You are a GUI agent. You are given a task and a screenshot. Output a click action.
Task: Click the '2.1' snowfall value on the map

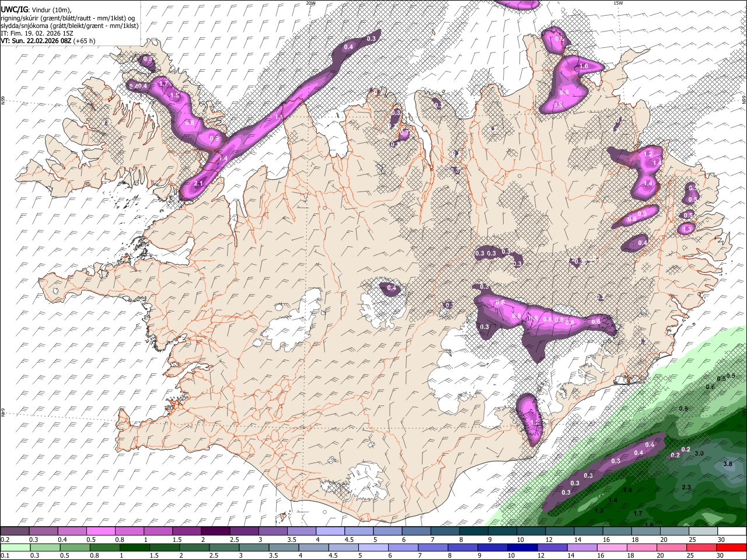[198, 184]
